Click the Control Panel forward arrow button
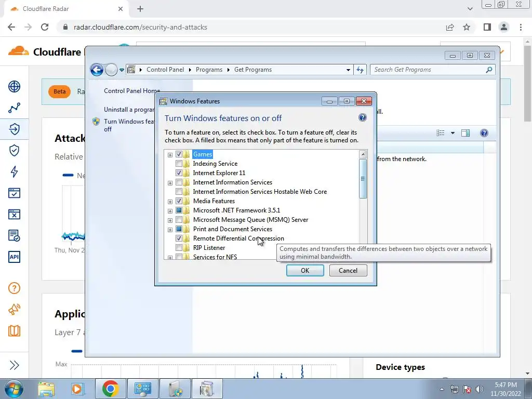 [111, 70]
